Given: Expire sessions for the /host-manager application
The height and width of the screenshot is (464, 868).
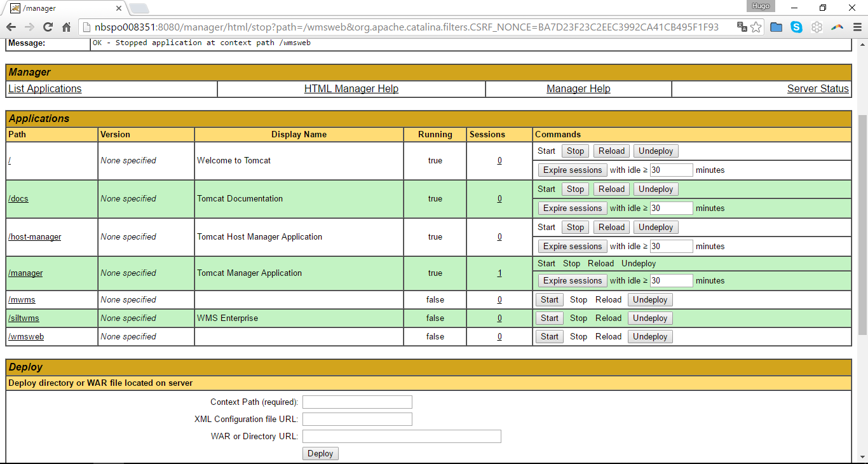Looking at the screenshot, I should point(572,246).
